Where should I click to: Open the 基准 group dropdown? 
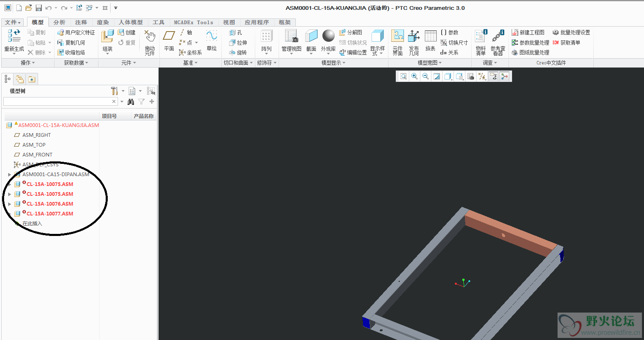(x=190, y=63)
